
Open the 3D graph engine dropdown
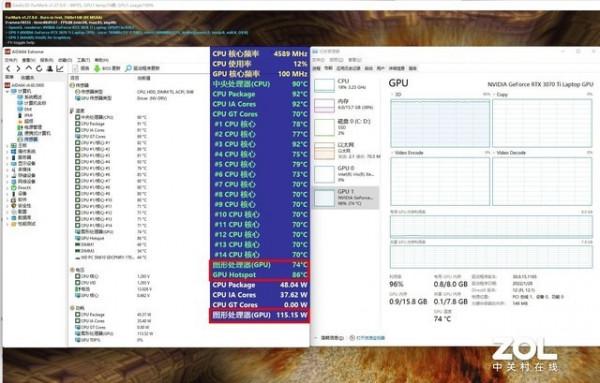pyautogui.click(x=396, y=94)
